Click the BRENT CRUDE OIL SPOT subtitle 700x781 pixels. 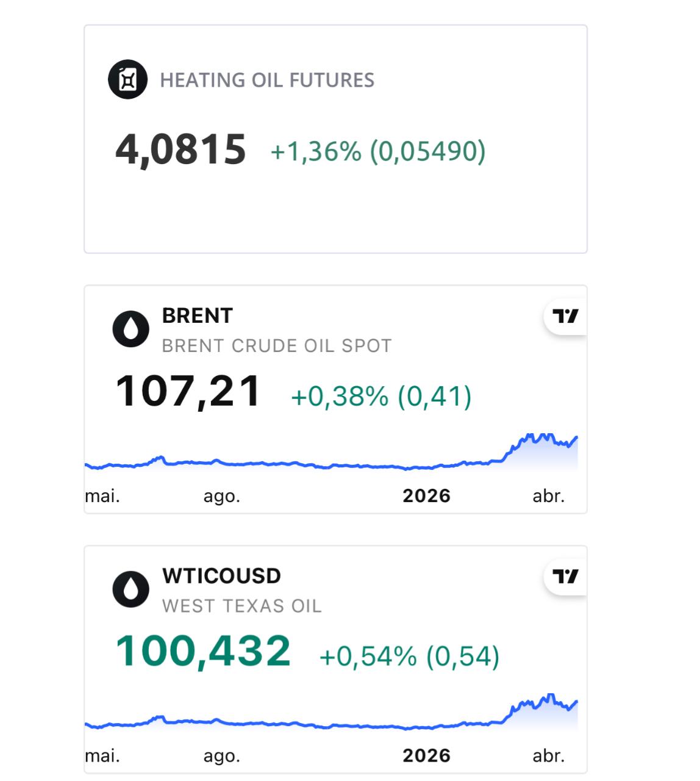[x=277, y=346]
